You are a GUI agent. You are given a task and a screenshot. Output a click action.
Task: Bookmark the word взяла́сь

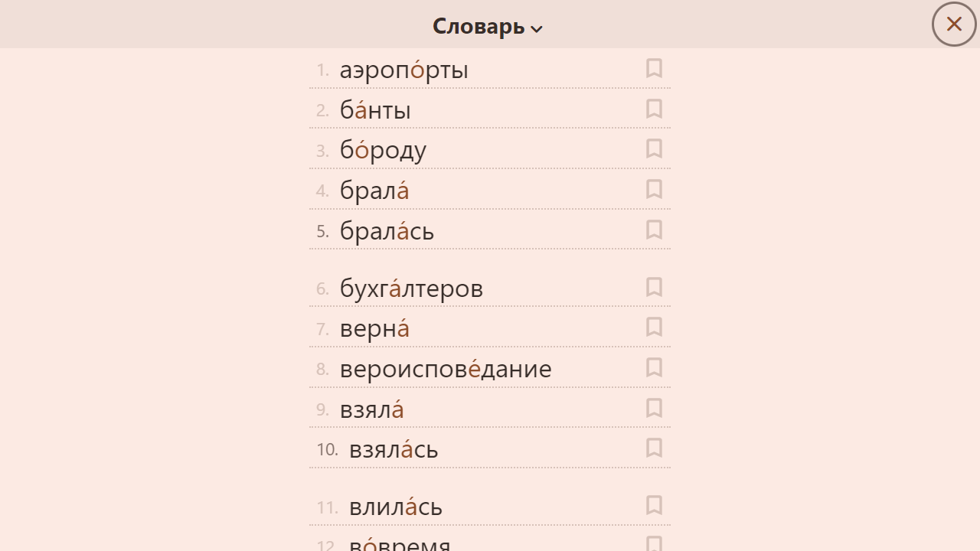coord(654,448)
